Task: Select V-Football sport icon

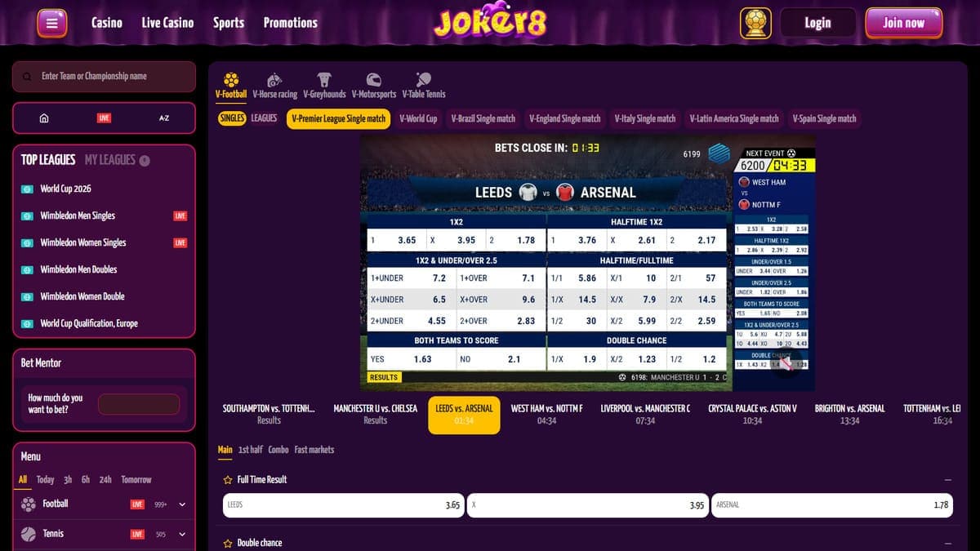Action: click(231, 80)
